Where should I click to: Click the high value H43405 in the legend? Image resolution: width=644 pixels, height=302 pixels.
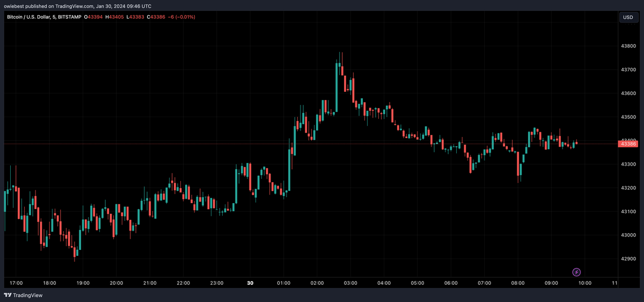[115, 17]
